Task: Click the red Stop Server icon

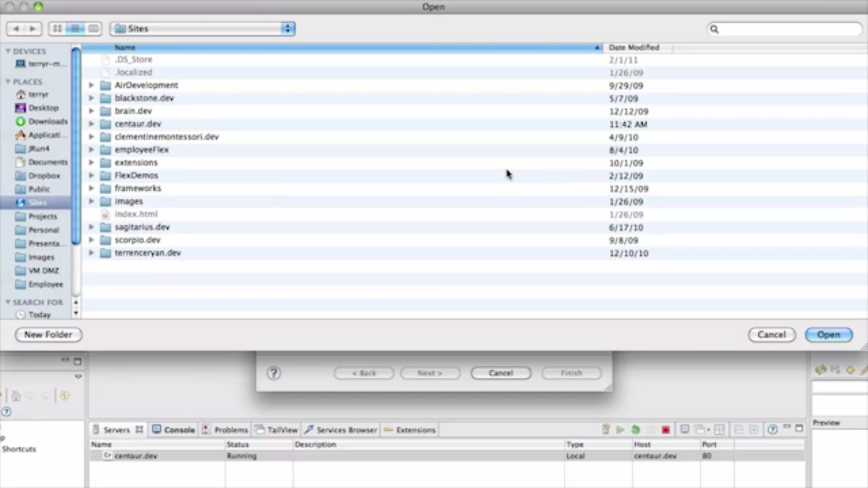Action: pyautogui.click(x=665, y=430)
